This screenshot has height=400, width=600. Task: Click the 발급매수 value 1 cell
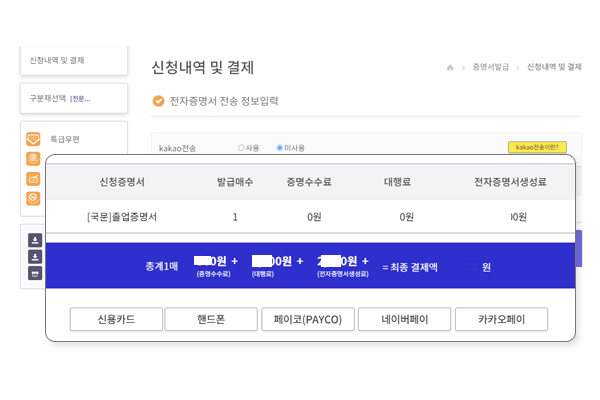click(x=235, y=217)
